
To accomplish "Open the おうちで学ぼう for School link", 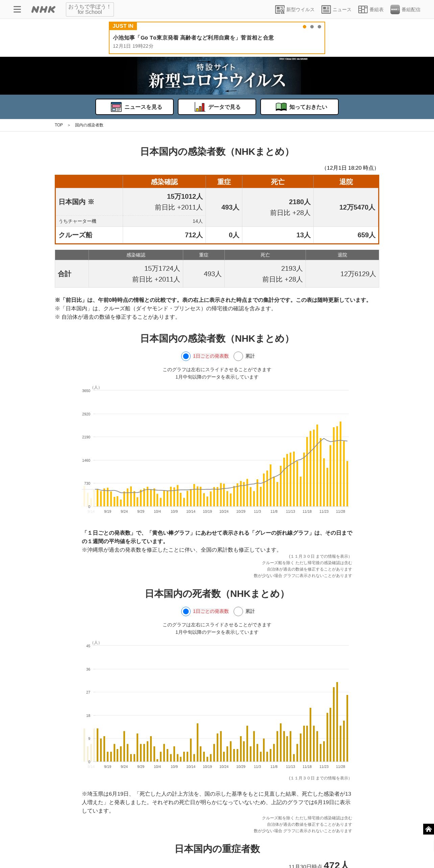I will click(90, 9).
